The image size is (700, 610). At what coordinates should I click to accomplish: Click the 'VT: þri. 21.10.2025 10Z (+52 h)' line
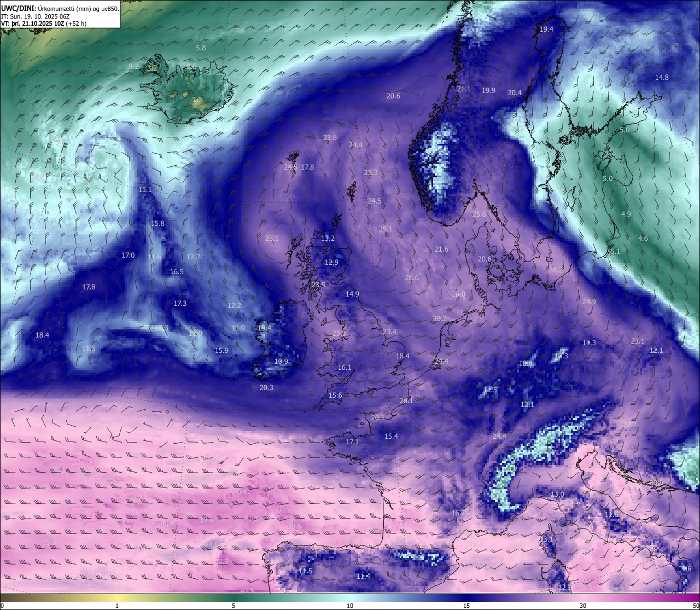[x=44, y=24]
